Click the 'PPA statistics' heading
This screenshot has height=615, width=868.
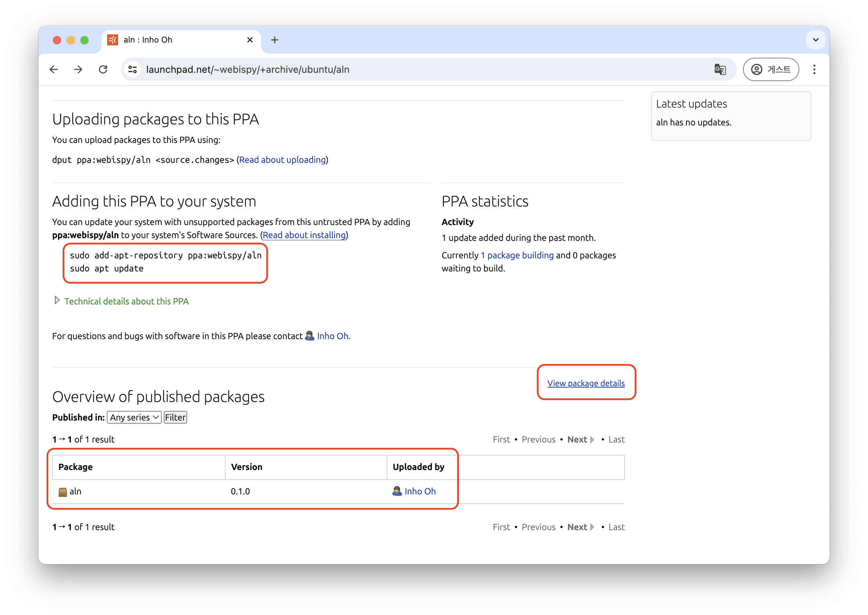[485, 201]
